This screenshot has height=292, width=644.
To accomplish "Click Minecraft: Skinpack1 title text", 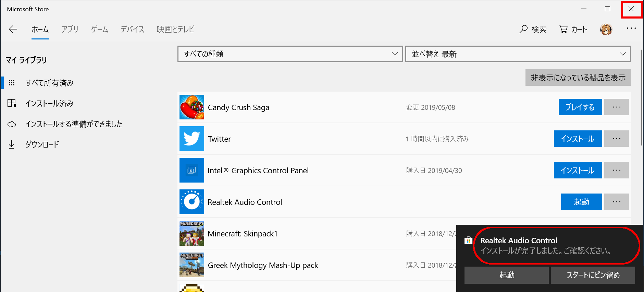I will [x=243, y=234].
